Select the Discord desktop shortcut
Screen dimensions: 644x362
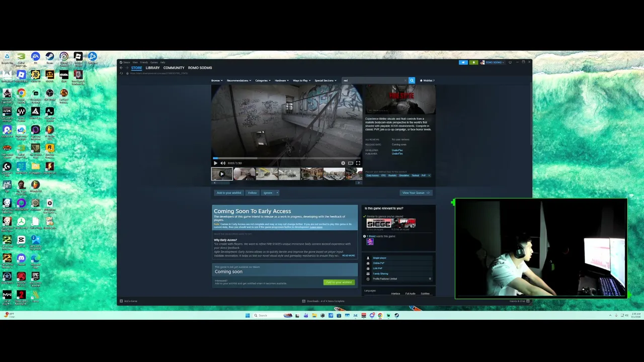pos(21,260)
